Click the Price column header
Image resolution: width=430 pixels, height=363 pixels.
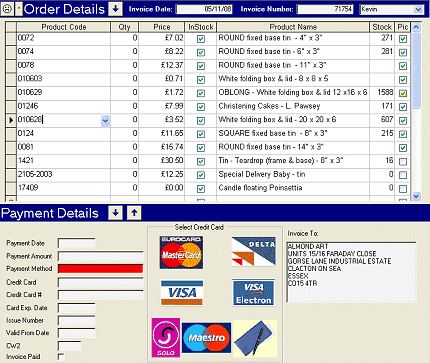[162, 27]
